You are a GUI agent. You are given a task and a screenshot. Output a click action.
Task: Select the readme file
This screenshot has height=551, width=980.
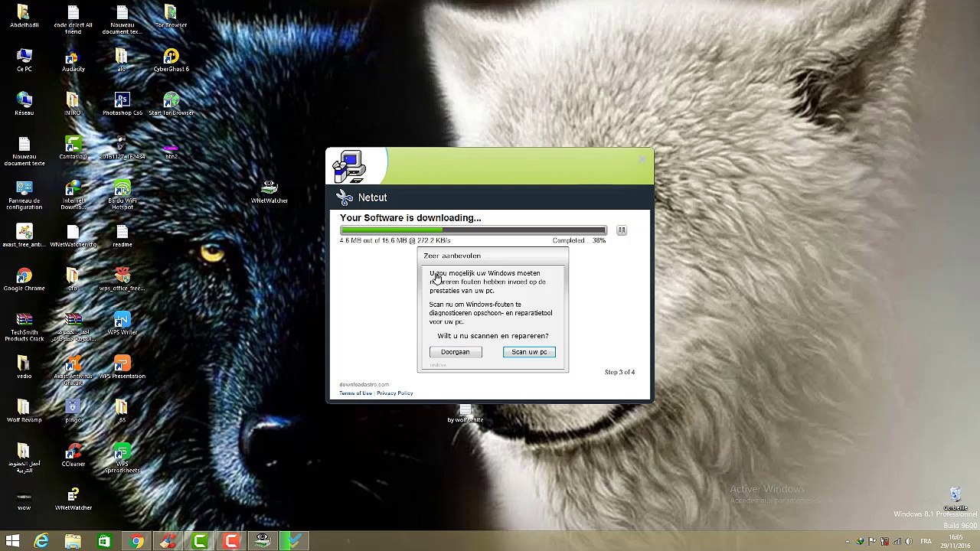[122, 236]
